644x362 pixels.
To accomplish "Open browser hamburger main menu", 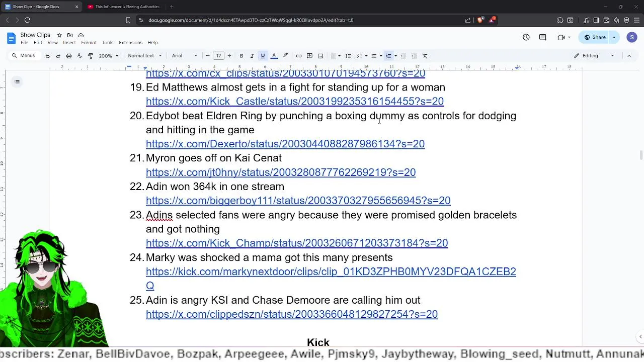I will coord(636,20).
